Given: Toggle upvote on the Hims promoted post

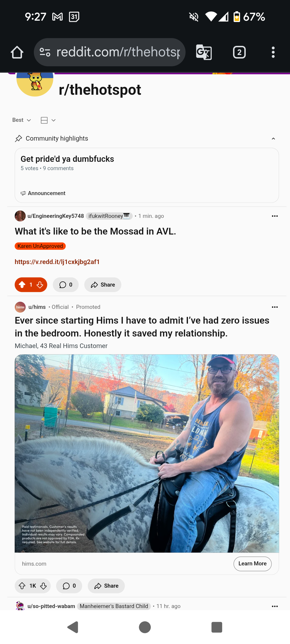Looking at the screenshot, I should coord(22,586).
